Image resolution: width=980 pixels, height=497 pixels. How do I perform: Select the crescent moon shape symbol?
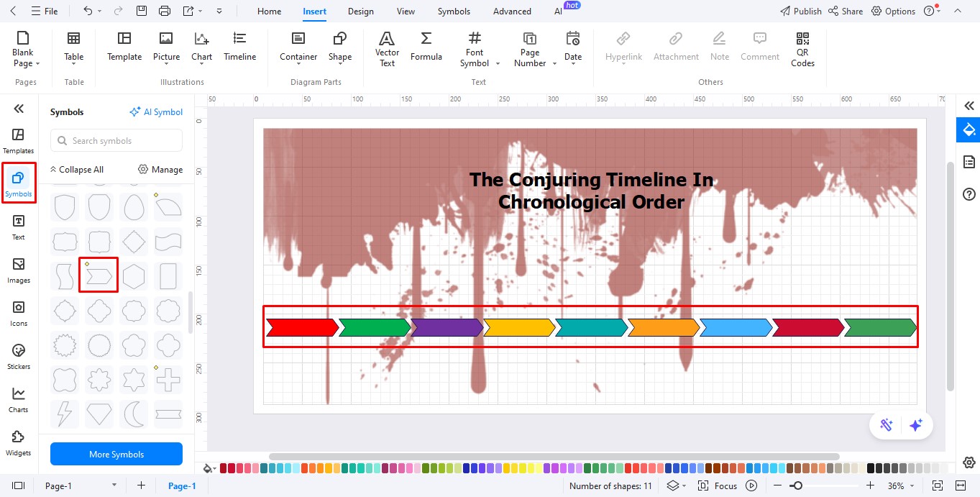tap(134, 414)
